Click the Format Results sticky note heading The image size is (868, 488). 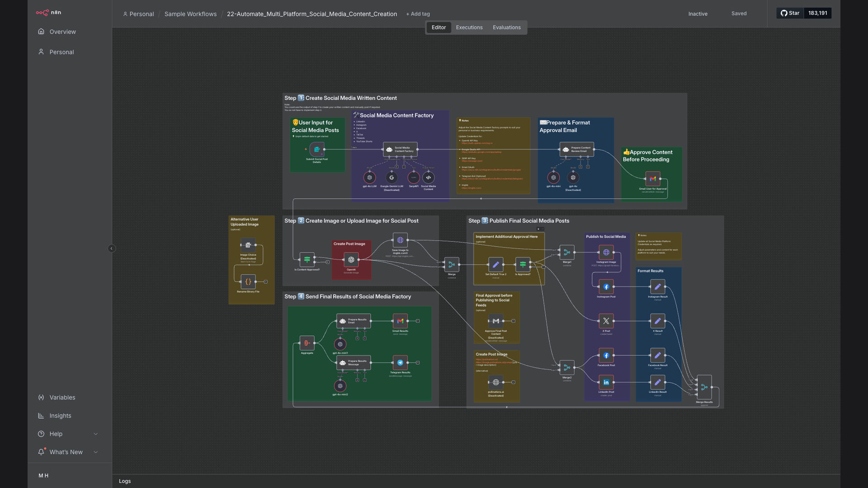click(651, 271)
